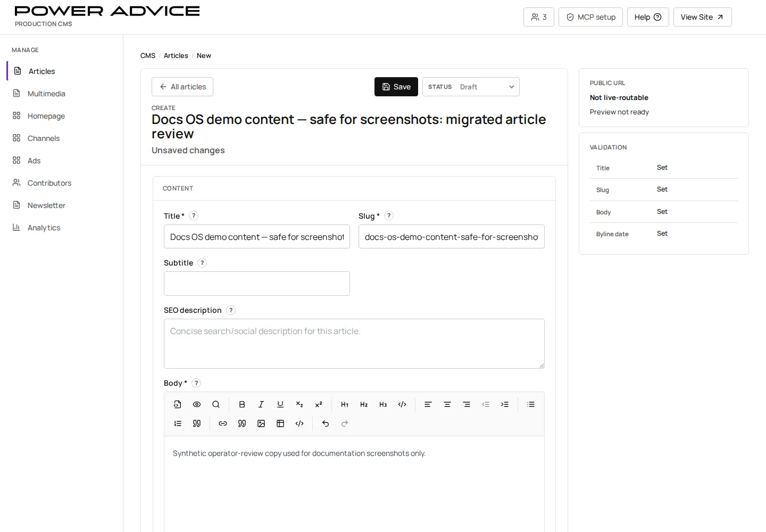Open Channels in the sidebar

coord(61,138)
